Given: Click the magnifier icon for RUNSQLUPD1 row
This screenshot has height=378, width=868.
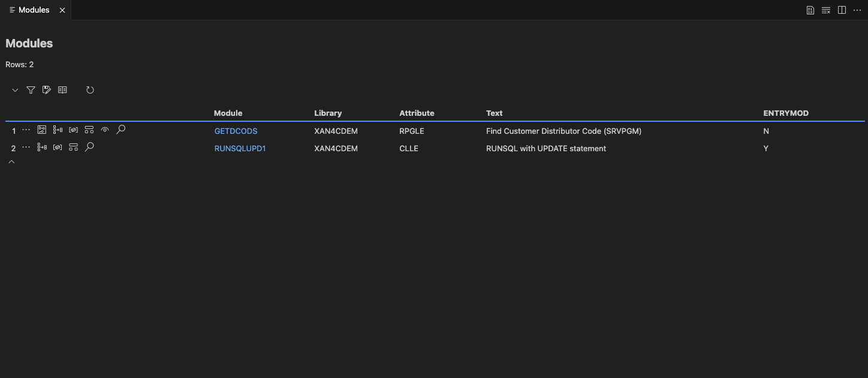Looking at the screenshot, I should 89,146.
